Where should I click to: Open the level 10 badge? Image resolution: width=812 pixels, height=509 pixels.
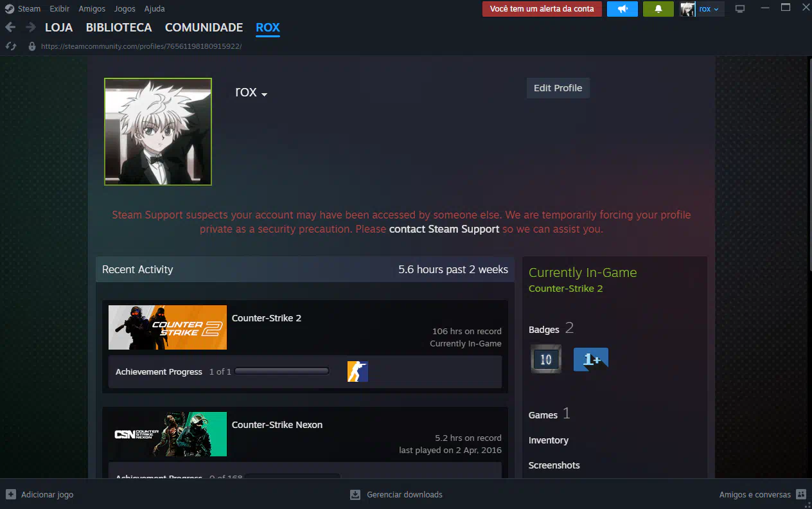pyautogui.click(x=546, y=359)
